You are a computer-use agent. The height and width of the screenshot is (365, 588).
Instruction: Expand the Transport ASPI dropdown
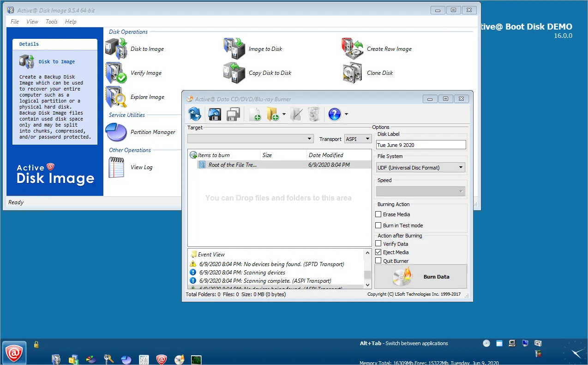pyautogui.click(x=358, y=139)
